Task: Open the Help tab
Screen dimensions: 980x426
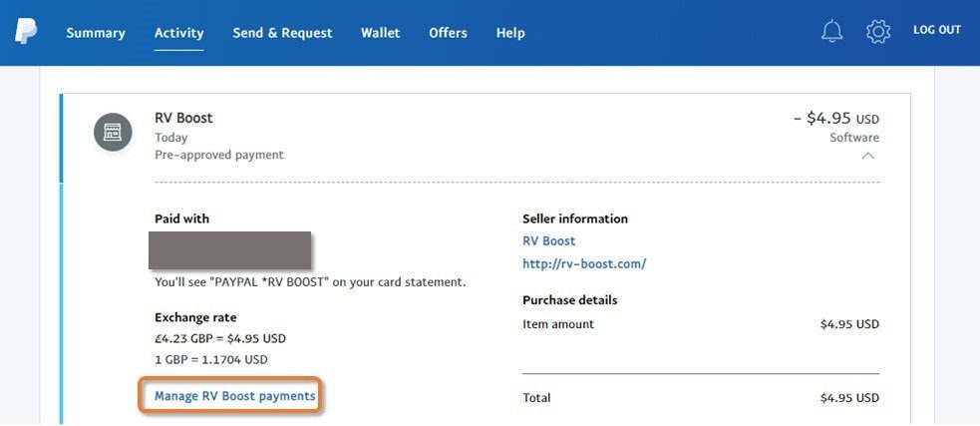Action: [510, 33]
